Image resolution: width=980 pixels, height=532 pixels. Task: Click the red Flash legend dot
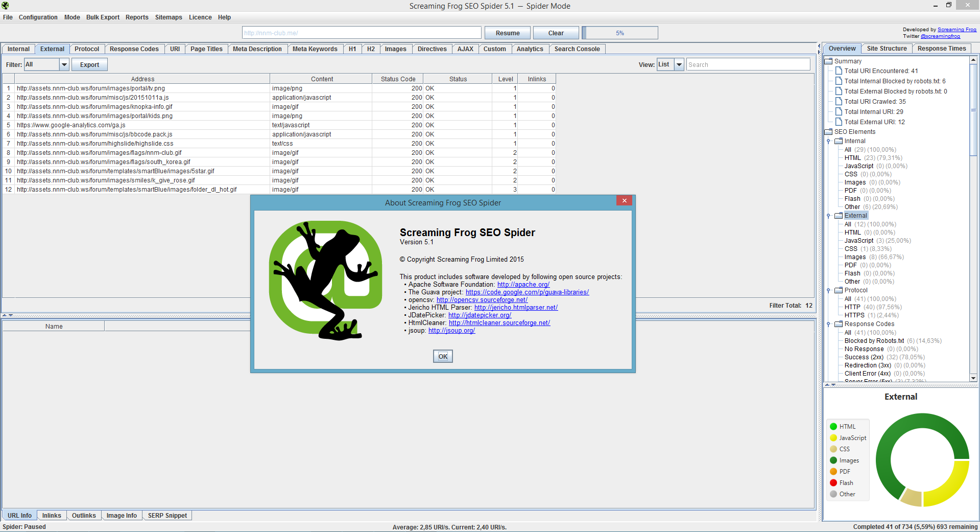click(833, 483)
